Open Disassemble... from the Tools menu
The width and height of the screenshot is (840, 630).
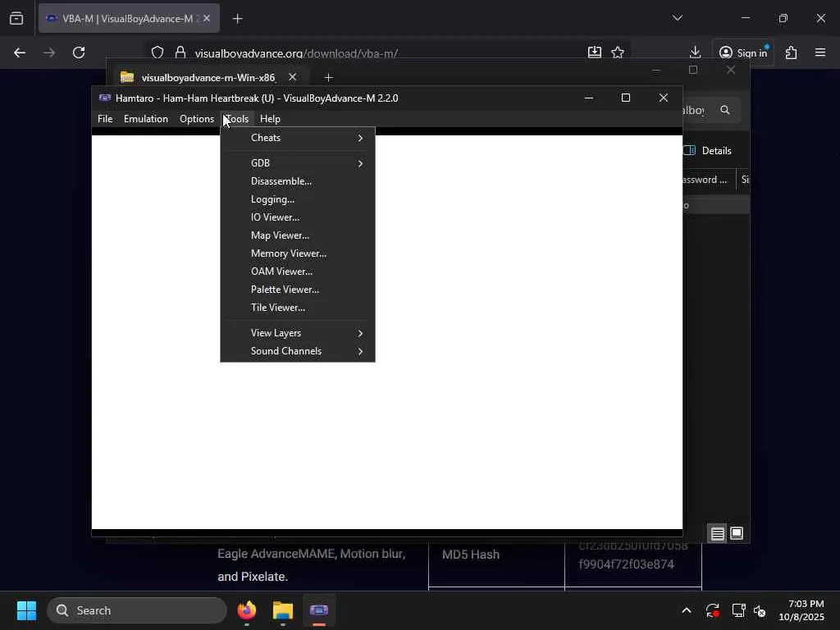297,181
